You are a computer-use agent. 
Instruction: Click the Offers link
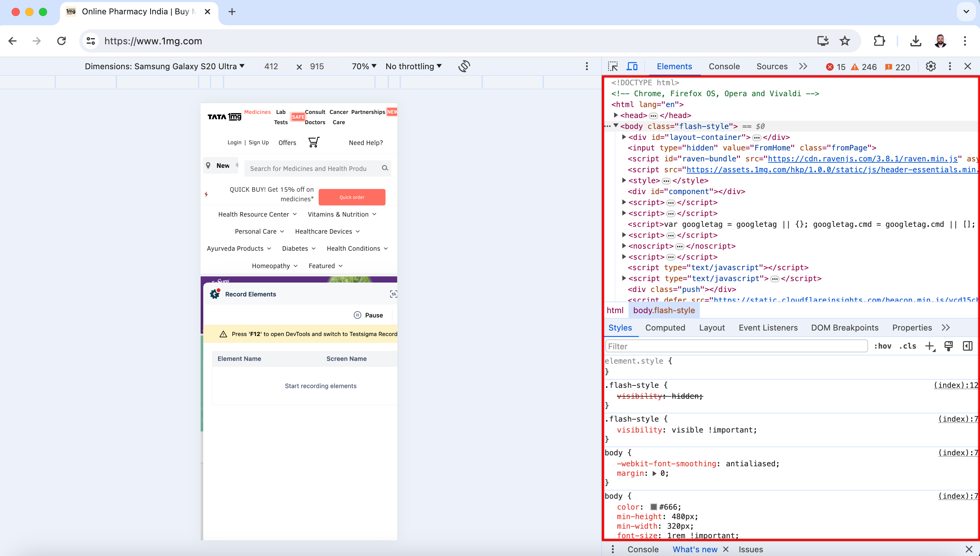click(287, 143)
